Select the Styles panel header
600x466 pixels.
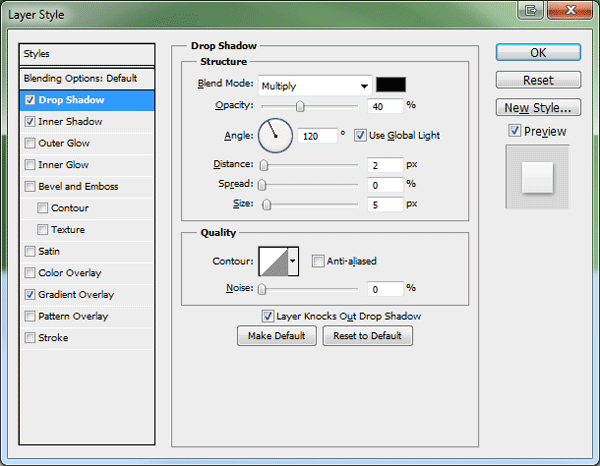point(87,54)
